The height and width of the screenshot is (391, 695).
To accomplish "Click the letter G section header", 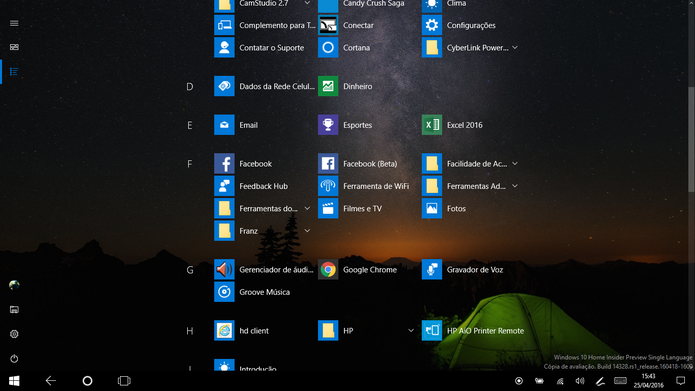I will [x=190, y=270].
